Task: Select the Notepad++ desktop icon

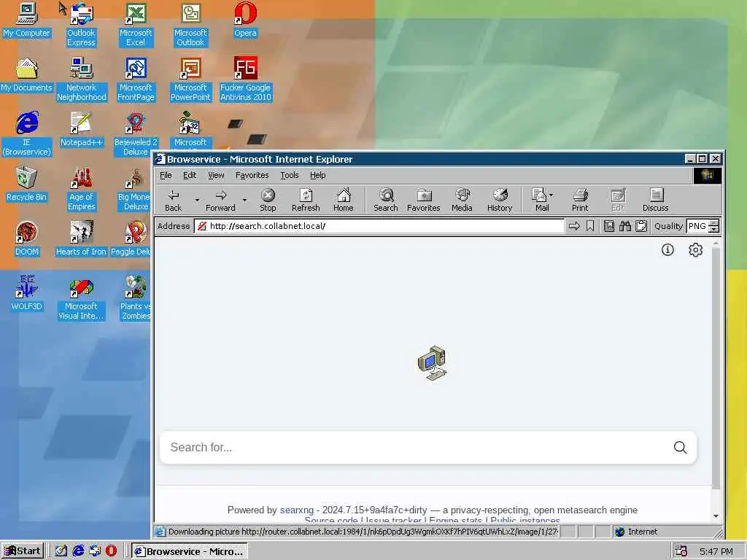Action: point(81,130)
